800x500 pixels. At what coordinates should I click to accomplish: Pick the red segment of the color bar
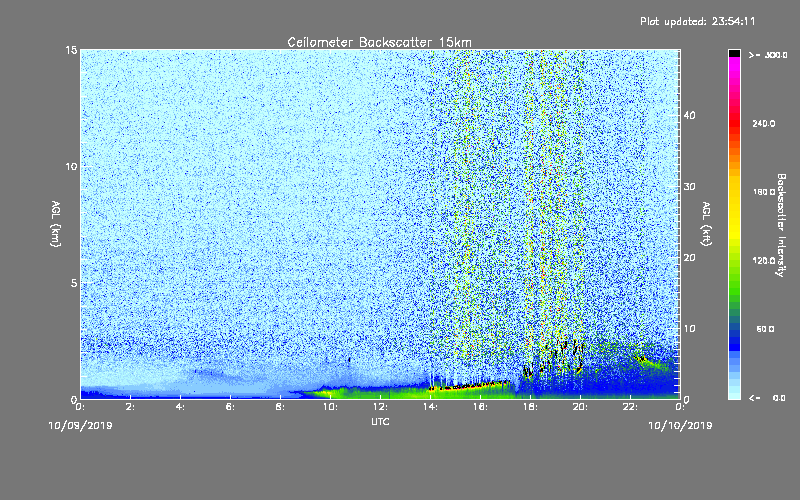734,125
